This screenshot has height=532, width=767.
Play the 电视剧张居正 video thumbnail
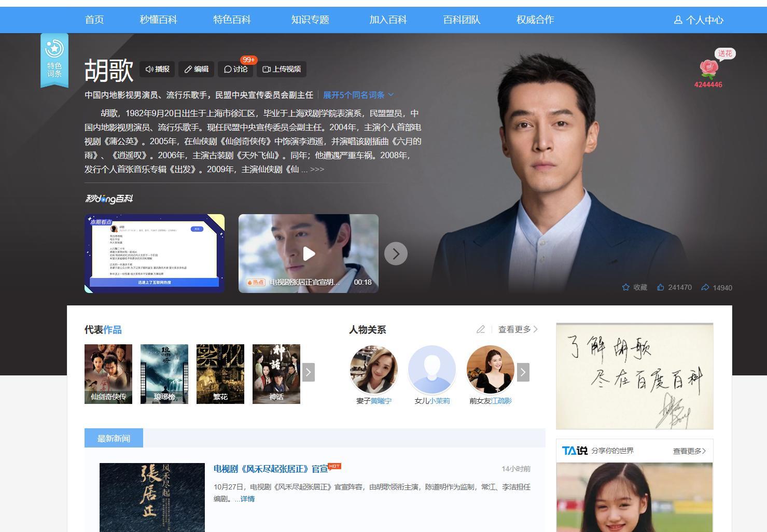point(309,254)
